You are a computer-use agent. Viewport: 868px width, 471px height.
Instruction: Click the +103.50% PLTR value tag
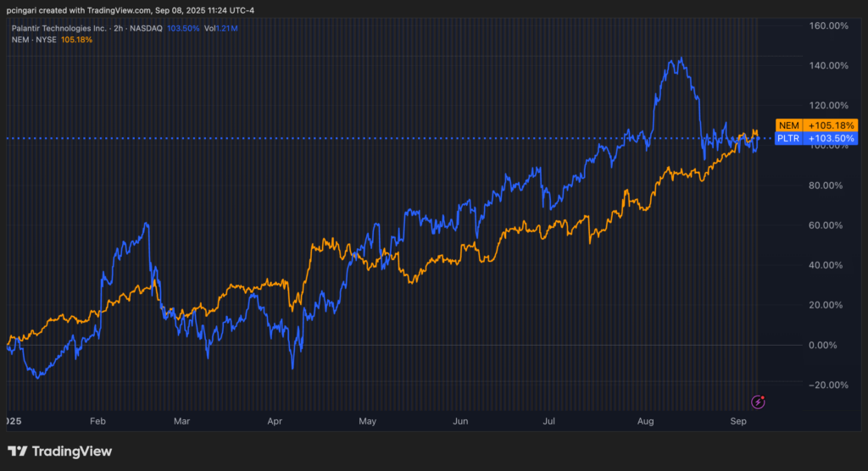click(x=831, y=138)
